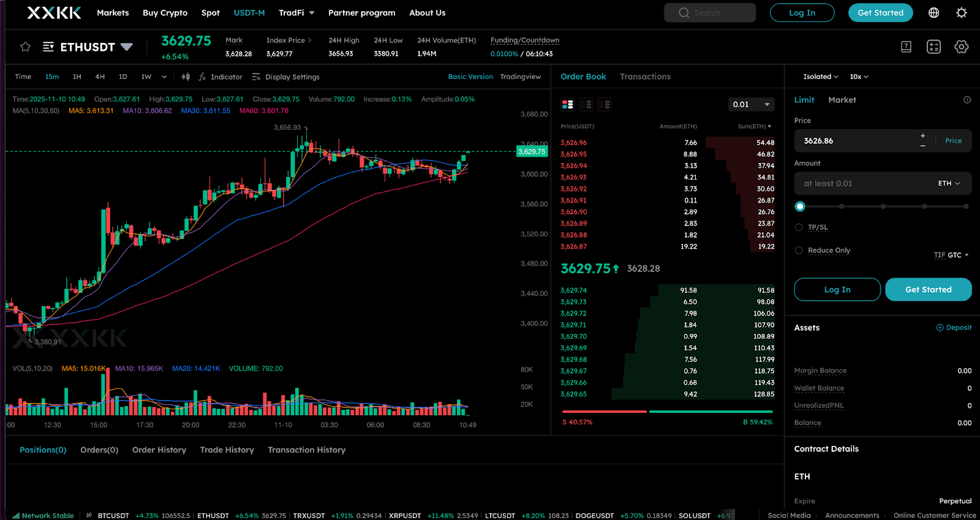The image size is (980, 520).
Task: Open the calculator icon in header
Action: click(x=933, y=47)
